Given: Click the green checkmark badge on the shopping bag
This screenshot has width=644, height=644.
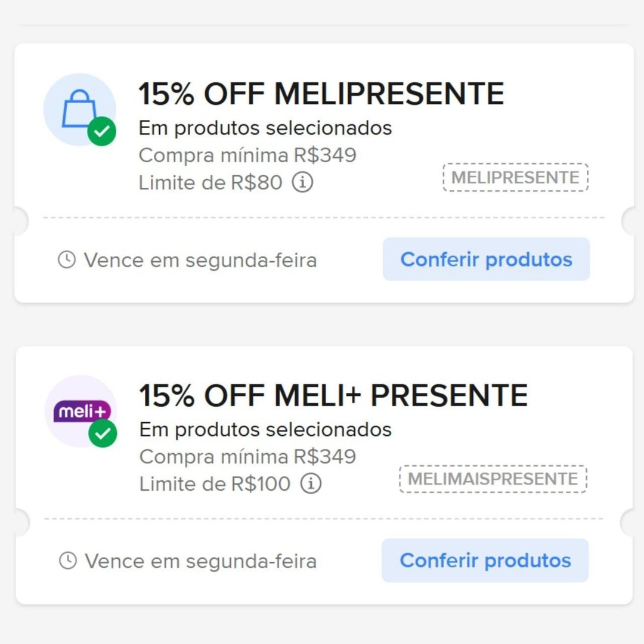Looking at the screenshot, I should 101,131.
